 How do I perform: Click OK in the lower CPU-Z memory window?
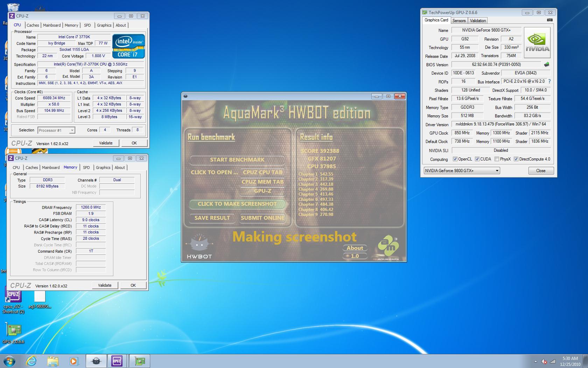pyautogui.click(x=133, y=285)
